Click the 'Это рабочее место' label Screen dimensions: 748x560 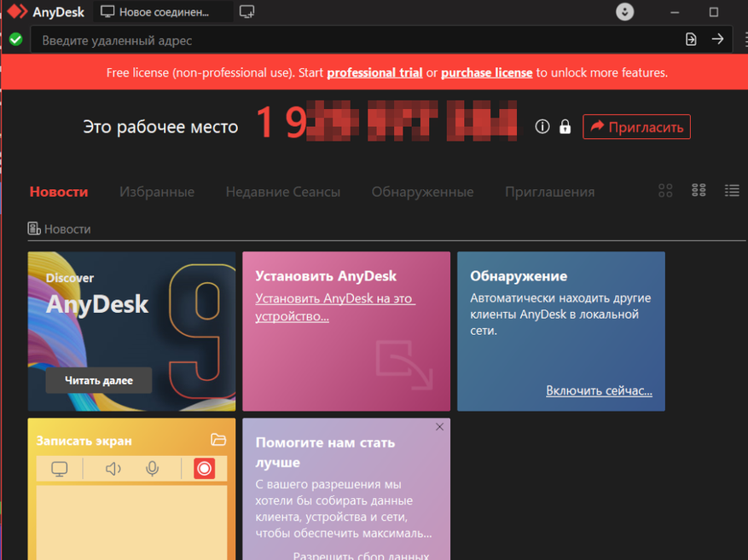(x=160, y=127)
